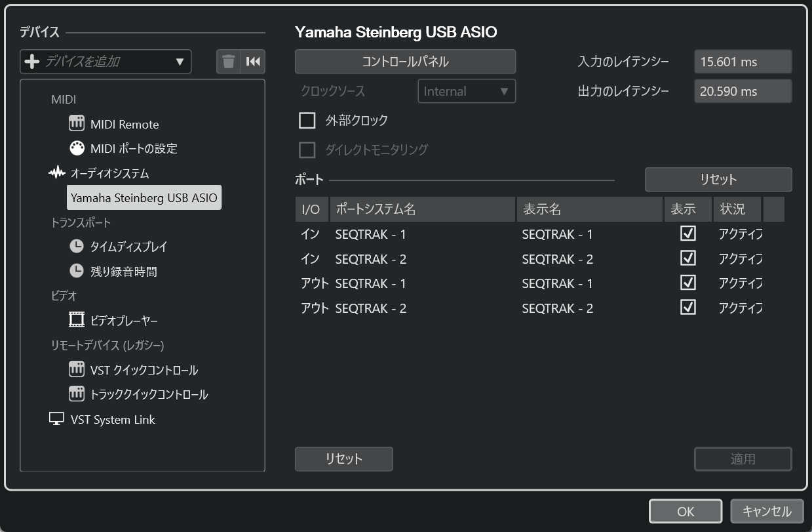The image size is (812, 532).
Task: Open the Internal clock source dropdown
Action: pyautogui.click(x=466, y=91)
